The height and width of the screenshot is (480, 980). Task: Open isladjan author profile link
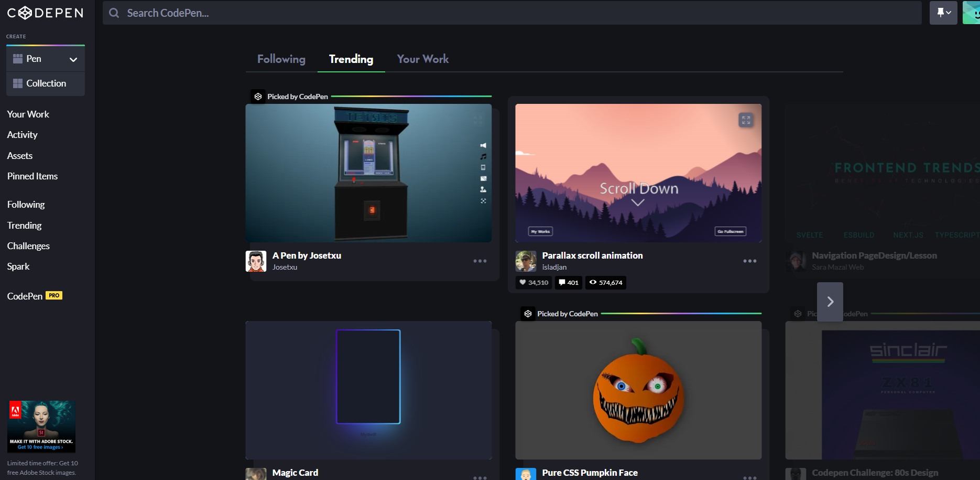pyautogui.click(x=554, y=267)
